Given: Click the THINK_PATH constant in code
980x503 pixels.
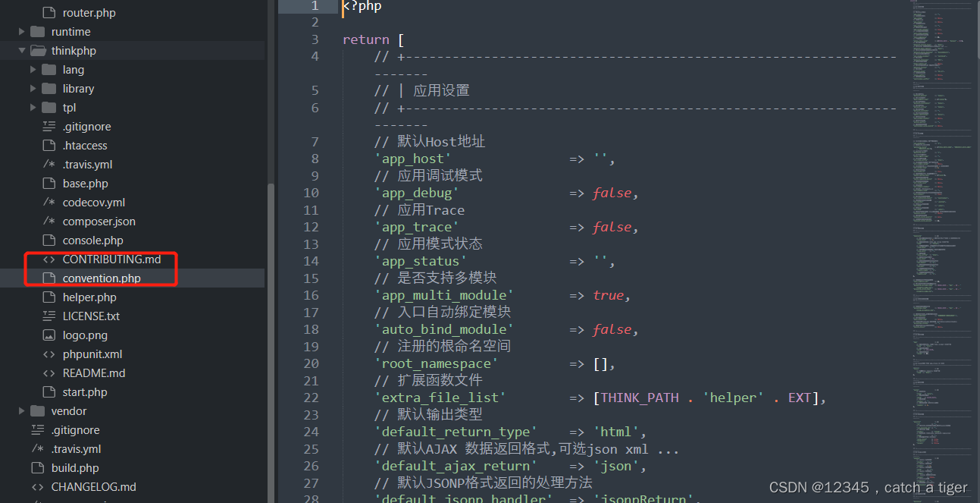Looking at the screenshot, I should click(640, 398).
